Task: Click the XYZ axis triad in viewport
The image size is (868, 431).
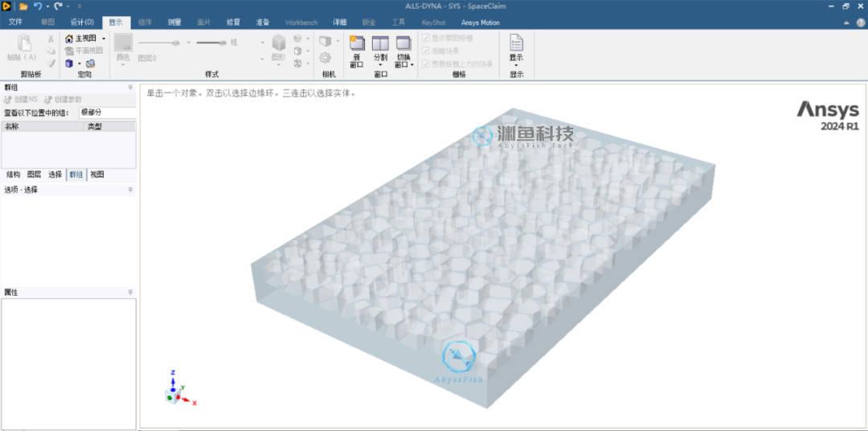Action: pyautogui.click(x=175, y=392)
